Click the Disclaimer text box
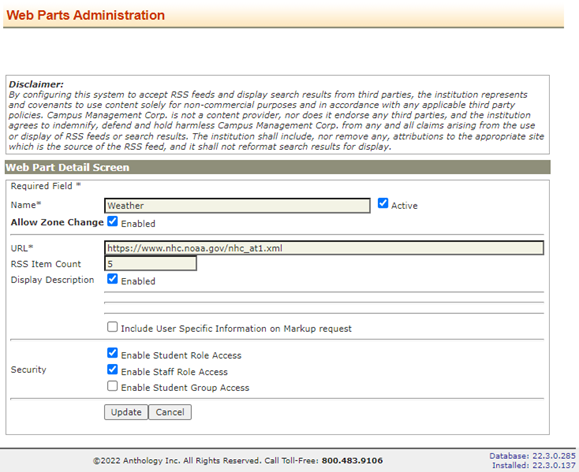Viewport: 579px width, 472px height. 277,115
